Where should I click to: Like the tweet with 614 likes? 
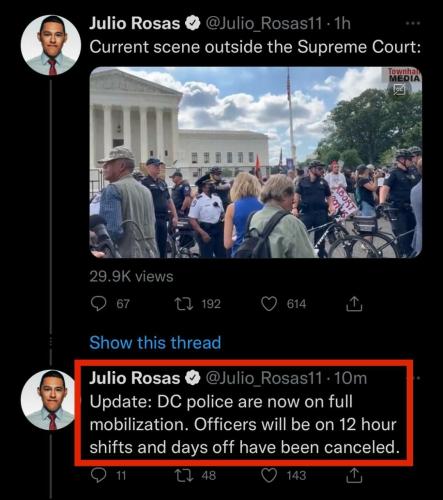coord(269,304)
